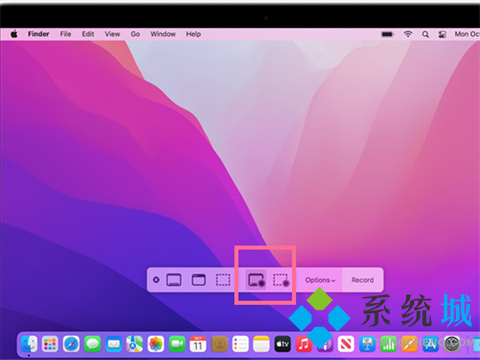The height and width of the screenshot is (360, 480).
Task: Open Spotlight search in menu bar
Action: tap(425, 34)
